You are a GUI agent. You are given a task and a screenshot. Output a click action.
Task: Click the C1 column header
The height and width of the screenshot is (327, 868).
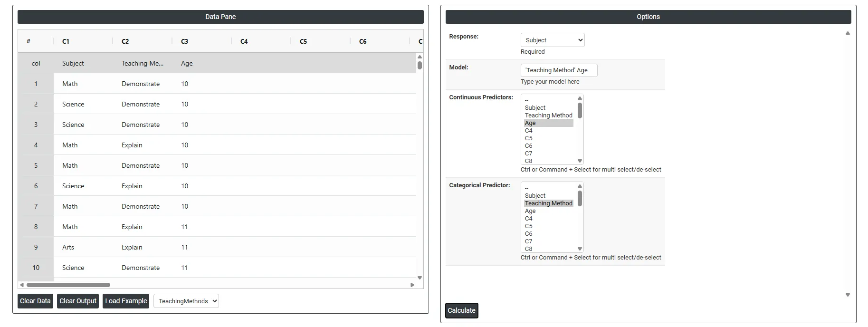(83, 41)
